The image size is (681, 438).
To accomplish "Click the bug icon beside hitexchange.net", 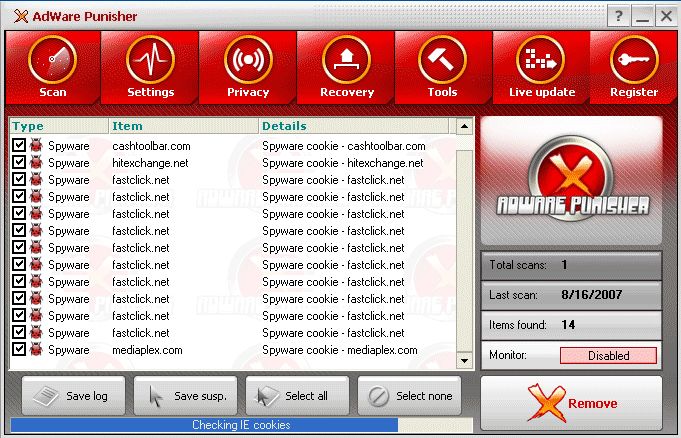I will coord(36,162).
